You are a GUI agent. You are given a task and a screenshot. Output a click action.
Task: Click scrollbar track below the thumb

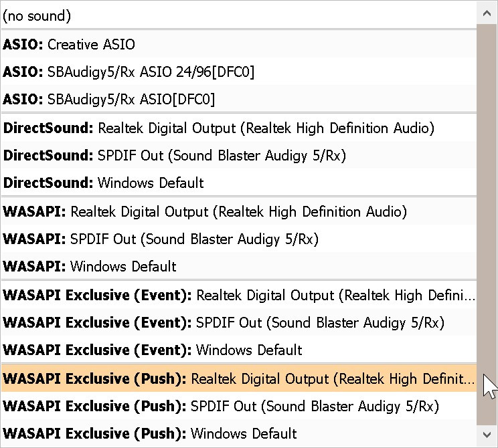tap(487, 425)
